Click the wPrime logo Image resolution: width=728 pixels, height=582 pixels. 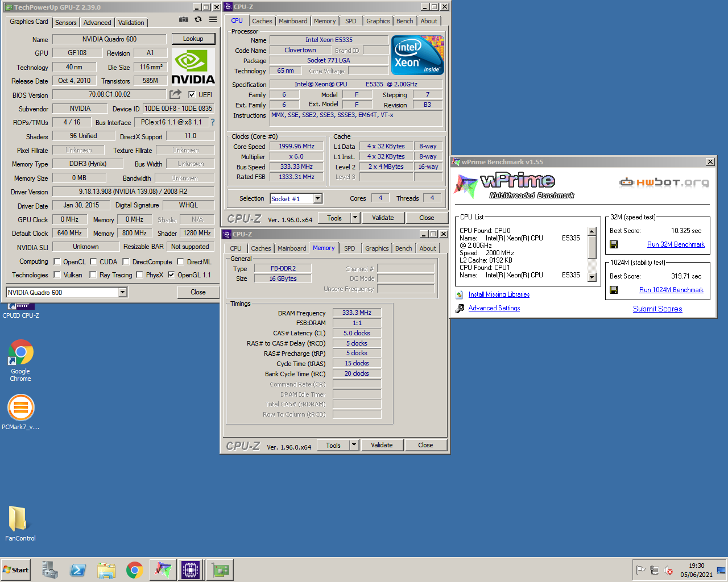point(514,186)
